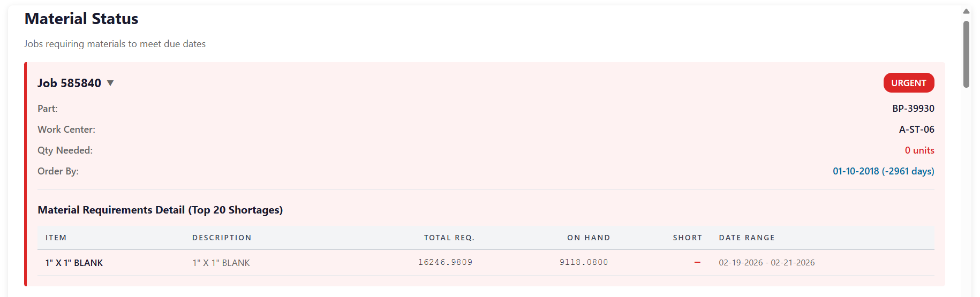Select on hand value 9118.0800
The height and width of the screenshot is (297, 980).
pos(583,262)
